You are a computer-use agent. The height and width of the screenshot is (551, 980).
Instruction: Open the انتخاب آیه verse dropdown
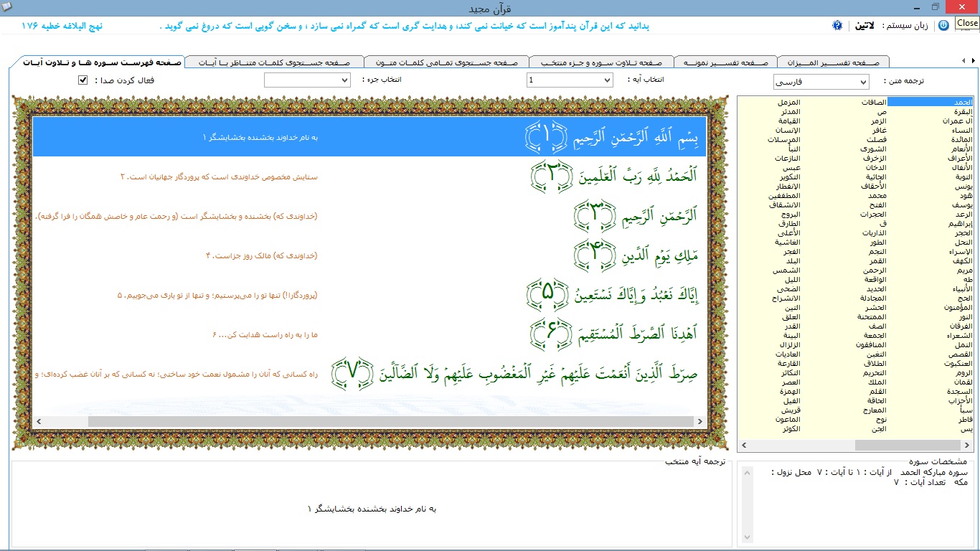point(570,80)
